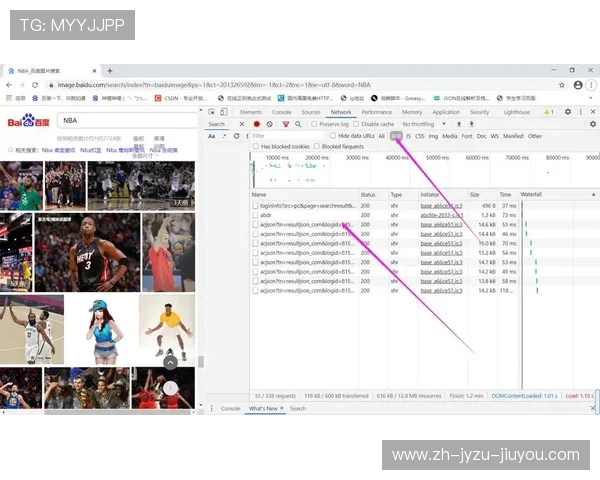The width and height of the screenshot is (600, 480).
Task: Click the import HAR upload arrow
Action: click(459, 124)
